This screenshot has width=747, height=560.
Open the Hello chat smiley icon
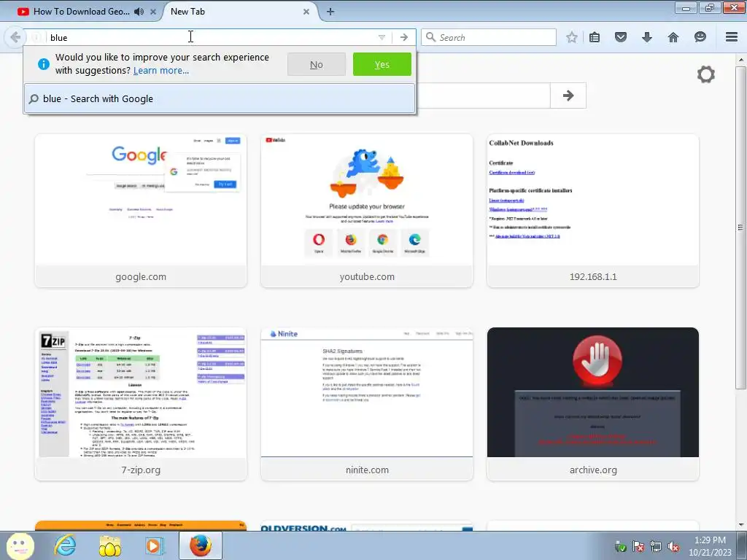click(700, 37)
